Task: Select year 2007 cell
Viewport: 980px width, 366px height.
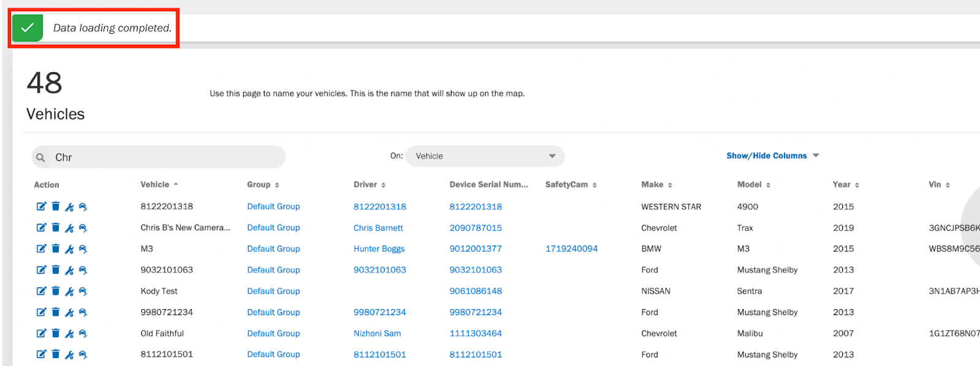Action: (x=843, y=334)
